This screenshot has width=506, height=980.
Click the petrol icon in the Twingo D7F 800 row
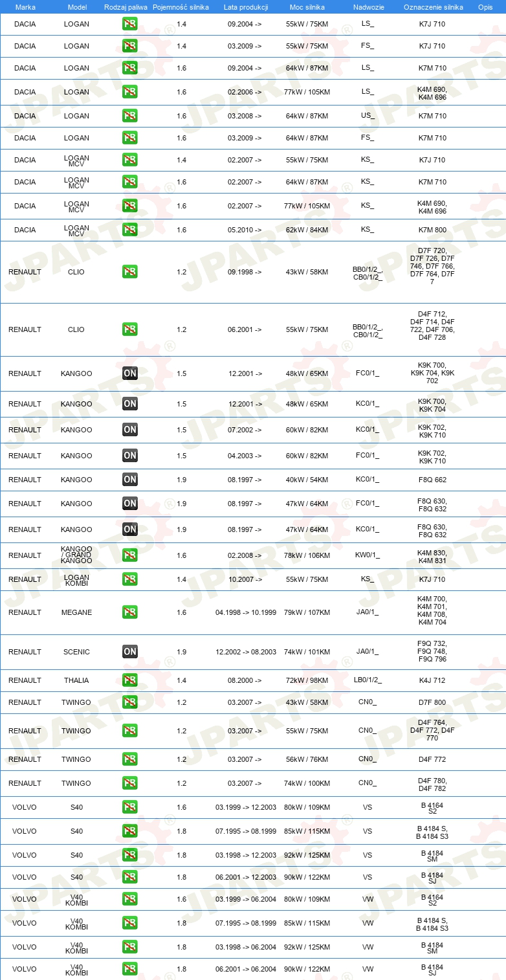click(130, 702)
